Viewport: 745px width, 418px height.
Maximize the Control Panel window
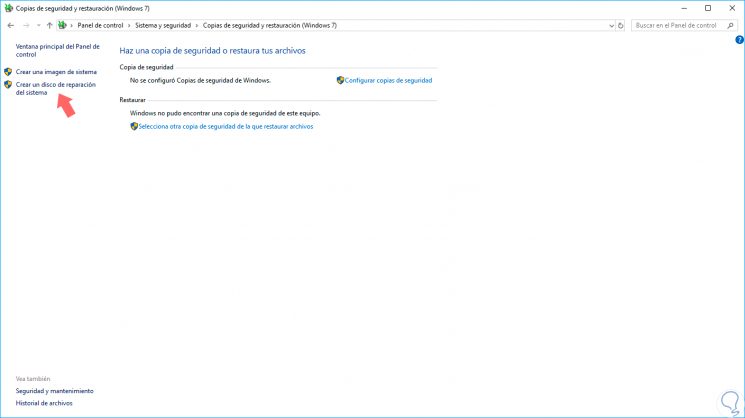coord(708,8)
